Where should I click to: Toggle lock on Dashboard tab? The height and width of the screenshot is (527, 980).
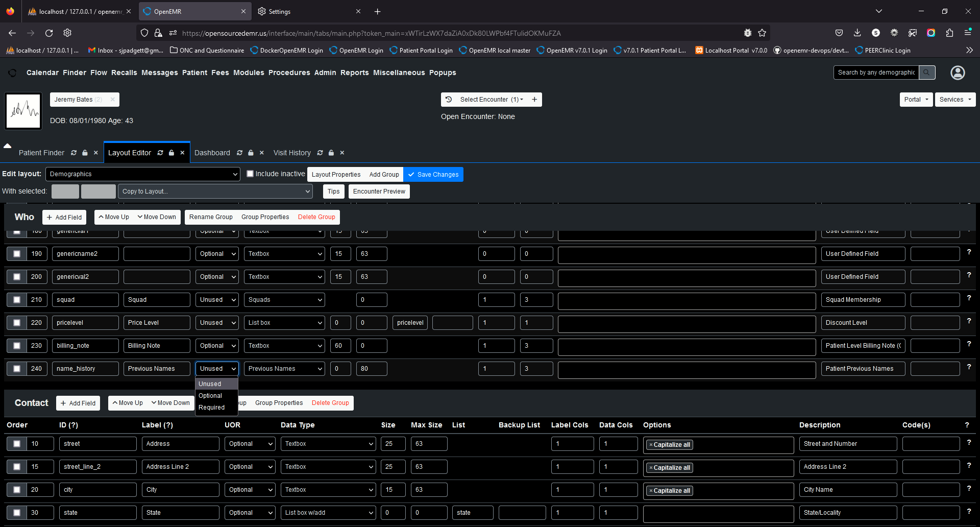point(251,153)
